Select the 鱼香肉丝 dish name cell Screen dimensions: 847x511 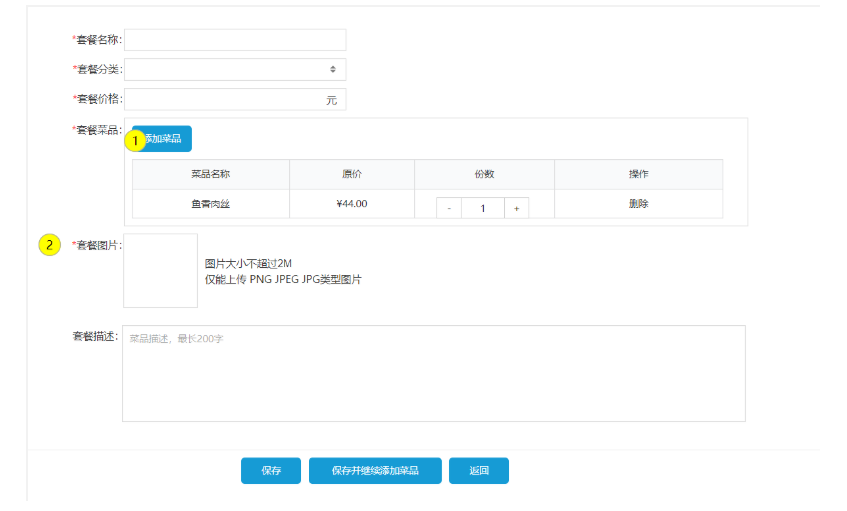[x=211, y=204]
